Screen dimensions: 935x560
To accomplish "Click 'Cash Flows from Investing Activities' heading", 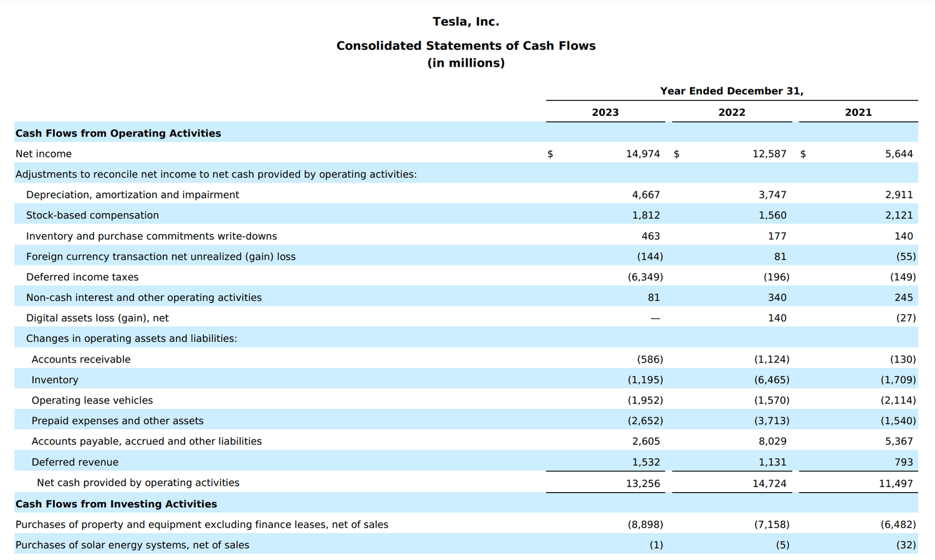I will [116, 504].
